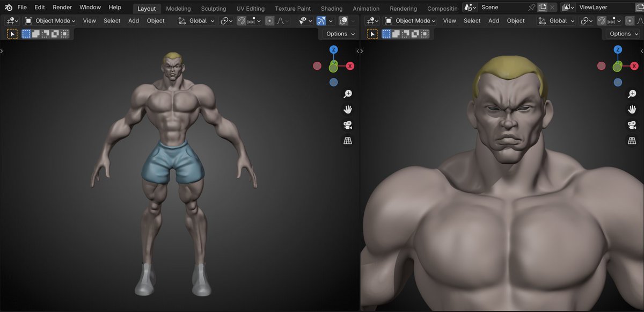Choose Intersect selection mode in left viewport
Screen dimensions: 644x312
pyautogui.click(x=65, y=34)
